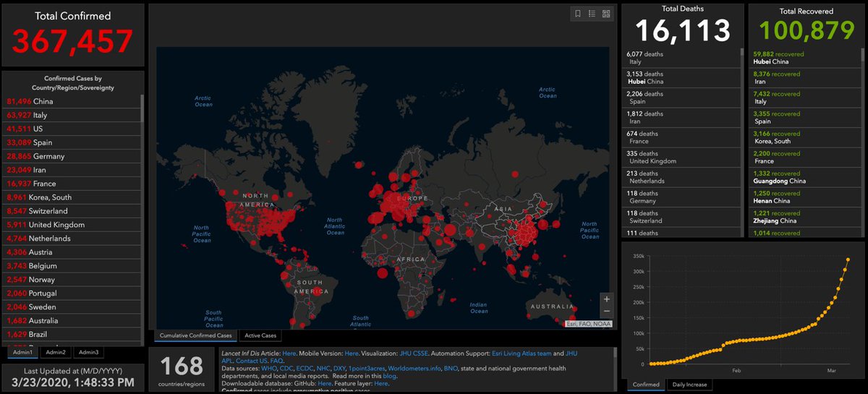Screen dimensions: 868x394
Task: Select the 8,961 Korea, South row
Action: (72, 197)
